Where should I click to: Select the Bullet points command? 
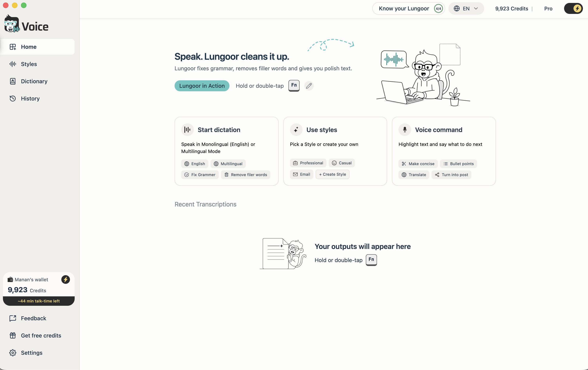tap(458, 164)
